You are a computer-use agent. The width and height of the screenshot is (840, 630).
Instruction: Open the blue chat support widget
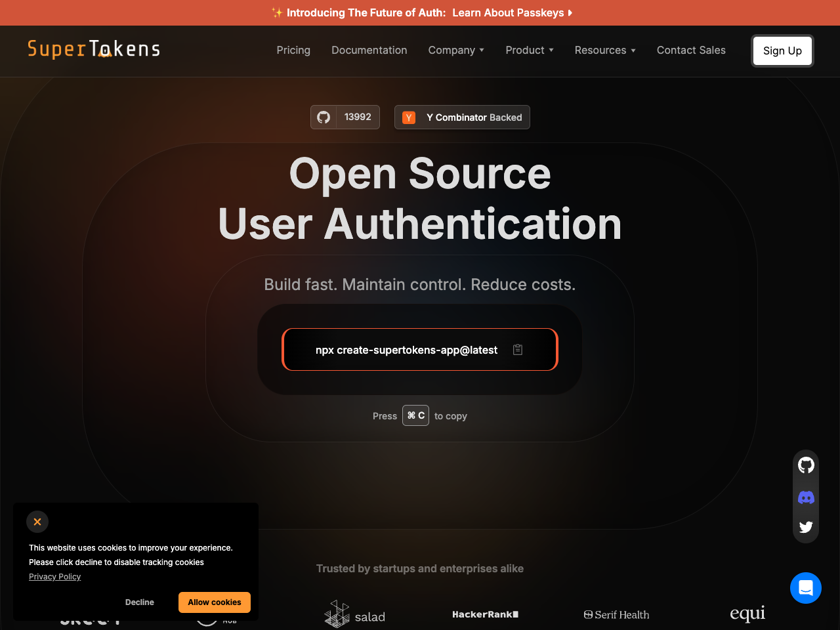click(x=806, y=588)
